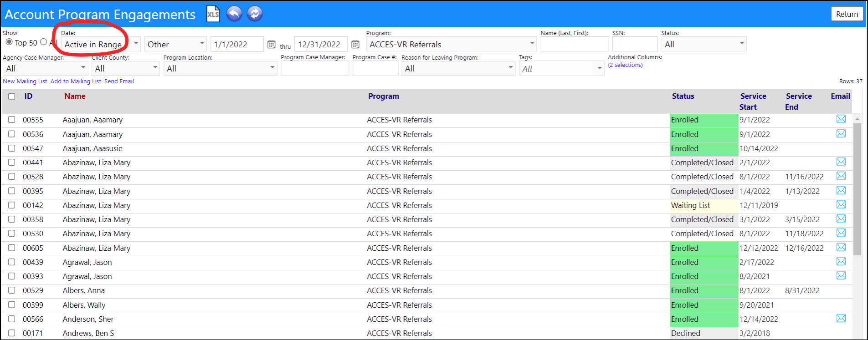
Task: Open the Client County dropdown
Action: pyautogui.click(x=126, y=68)
